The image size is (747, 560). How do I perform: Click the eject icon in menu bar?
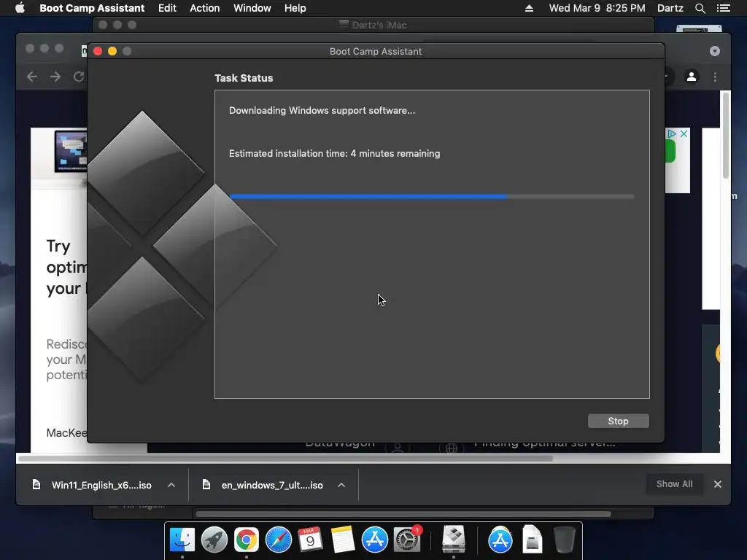529,8
